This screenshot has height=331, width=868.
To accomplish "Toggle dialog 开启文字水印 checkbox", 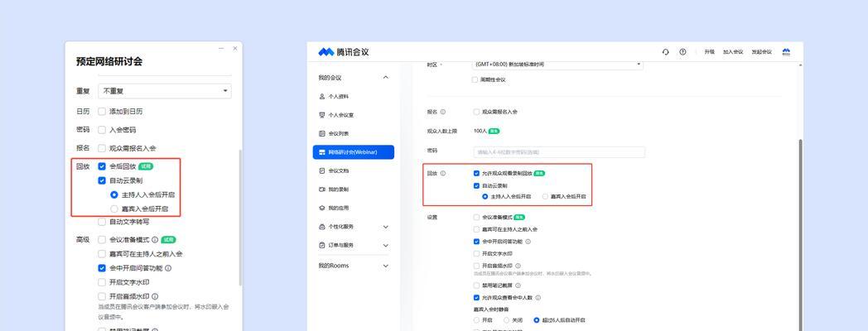I will point(102,282).
